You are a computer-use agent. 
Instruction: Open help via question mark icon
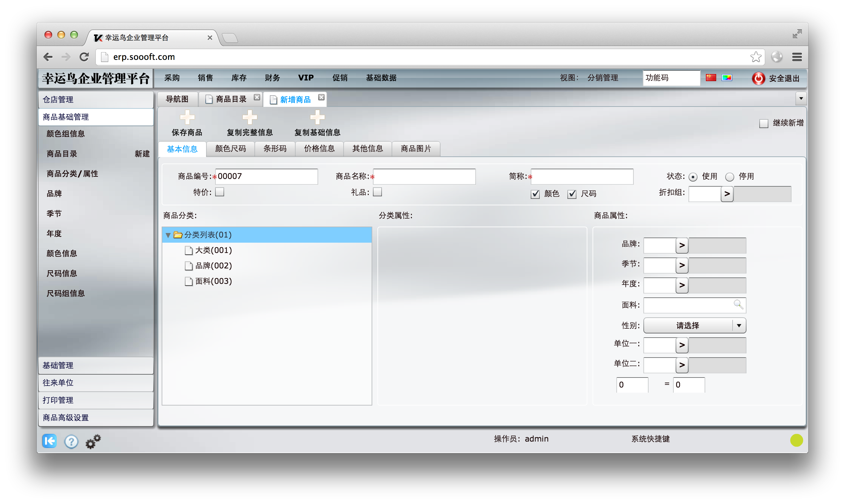coord(71,441)
